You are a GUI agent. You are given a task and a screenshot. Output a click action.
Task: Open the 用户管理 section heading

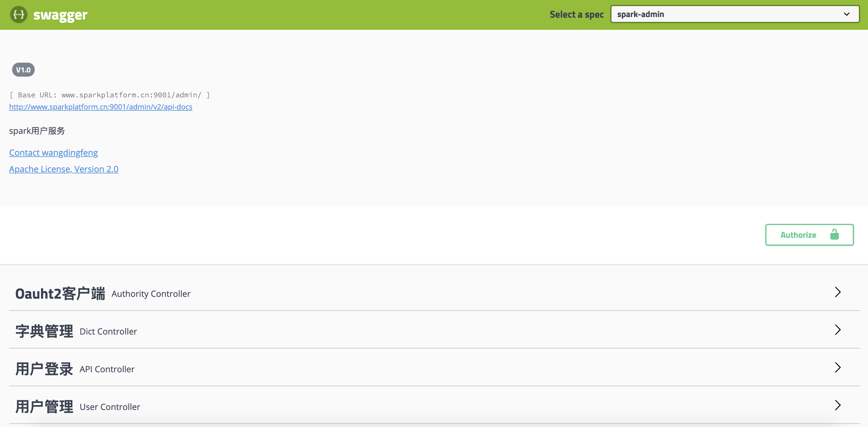(x=44, y=407)
